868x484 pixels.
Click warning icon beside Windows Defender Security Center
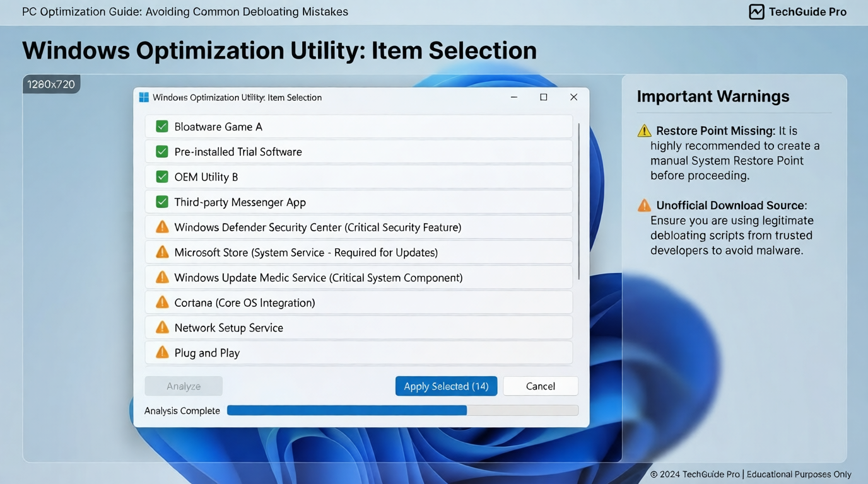(162, 227)
